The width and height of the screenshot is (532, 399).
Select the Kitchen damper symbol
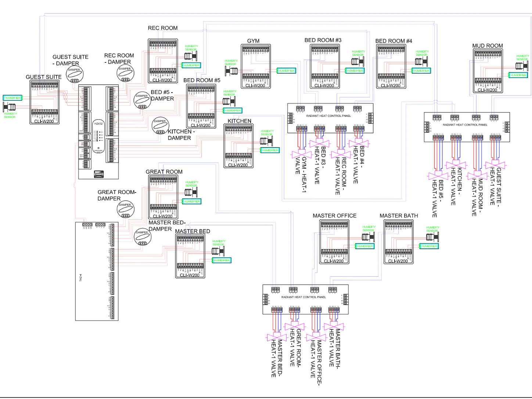(x=160, y=126)
